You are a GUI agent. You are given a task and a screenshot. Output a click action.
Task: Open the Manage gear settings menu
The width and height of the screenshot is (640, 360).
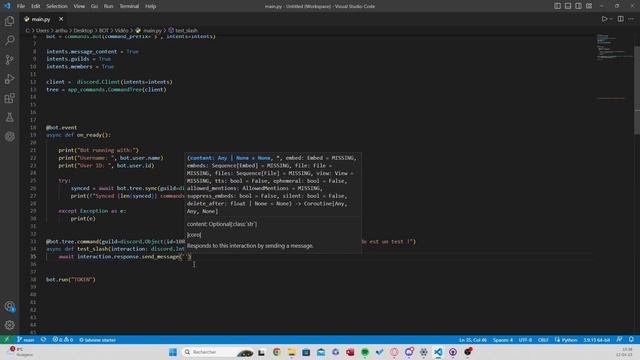coord(9,325)
